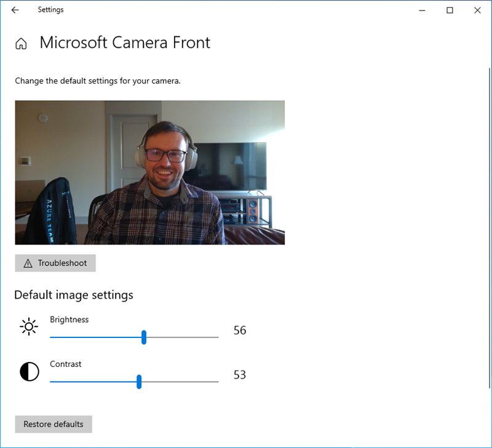Screen dimensions: 492x448
Task: Select the Brightness label text
Action: click(x=69, y=320)
